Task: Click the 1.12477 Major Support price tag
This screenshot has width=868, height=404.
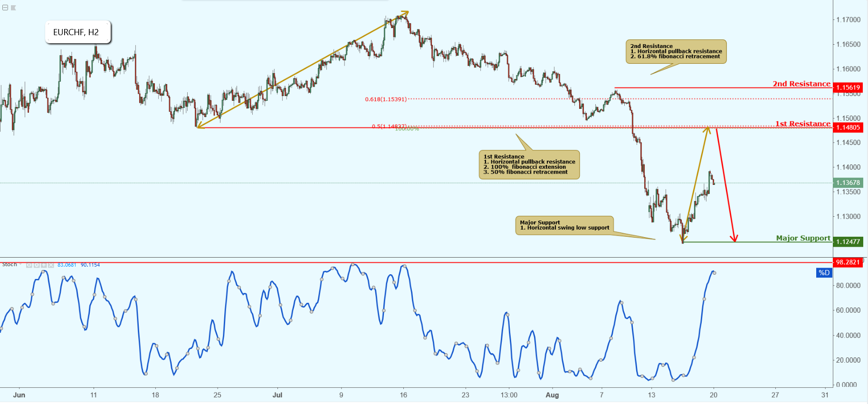Action: [848, 241]
